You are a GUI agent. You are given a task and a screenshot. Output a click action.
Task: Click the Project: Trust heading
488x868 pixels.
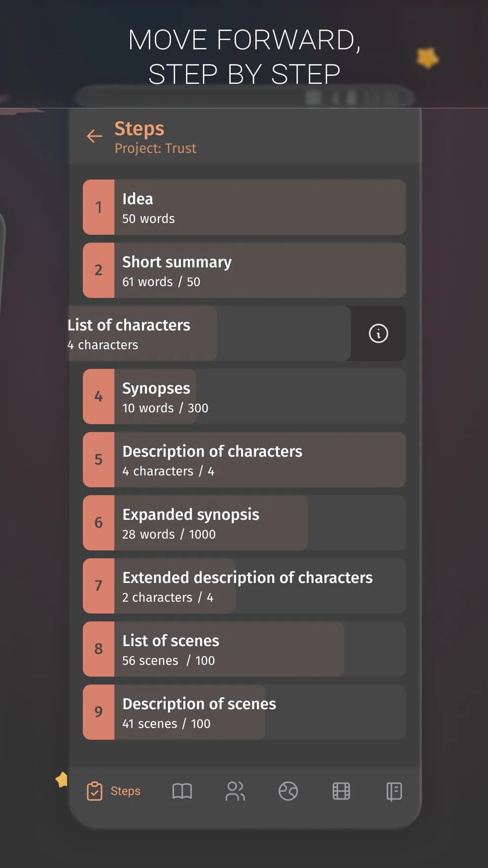pyautogui.click(x=156, y=148)
